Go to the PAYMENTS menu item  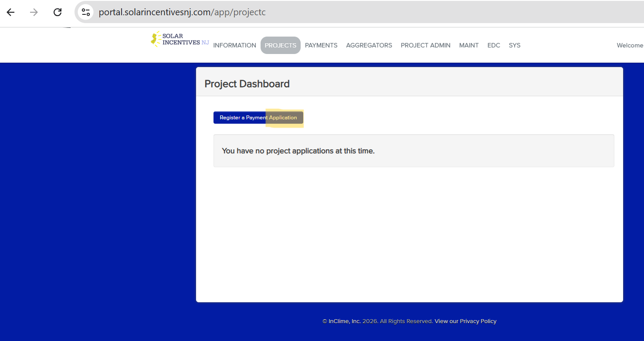pos(321,45)
